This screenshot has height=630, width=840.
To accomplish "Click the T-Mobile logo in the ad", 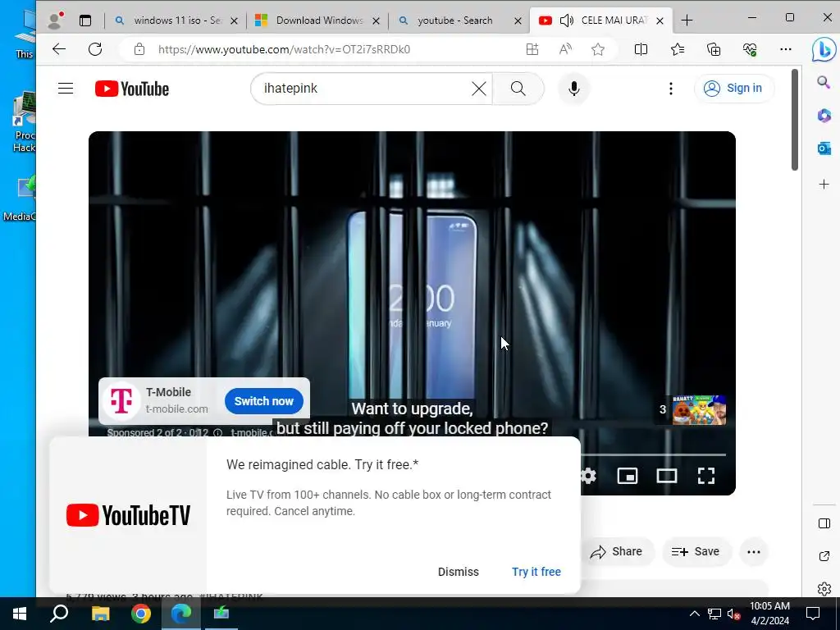I will [121, 400].
